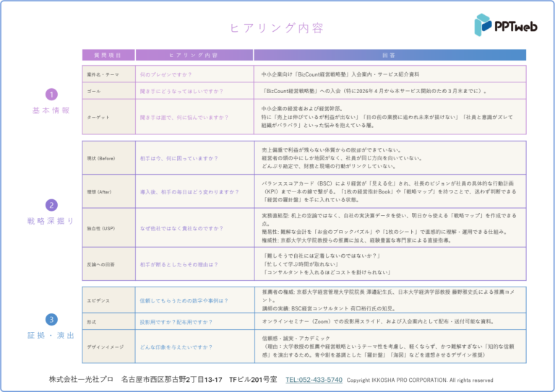Click the ゴール row label
Viewport: 555px width, 392px height.
click(x=94, y=91)
